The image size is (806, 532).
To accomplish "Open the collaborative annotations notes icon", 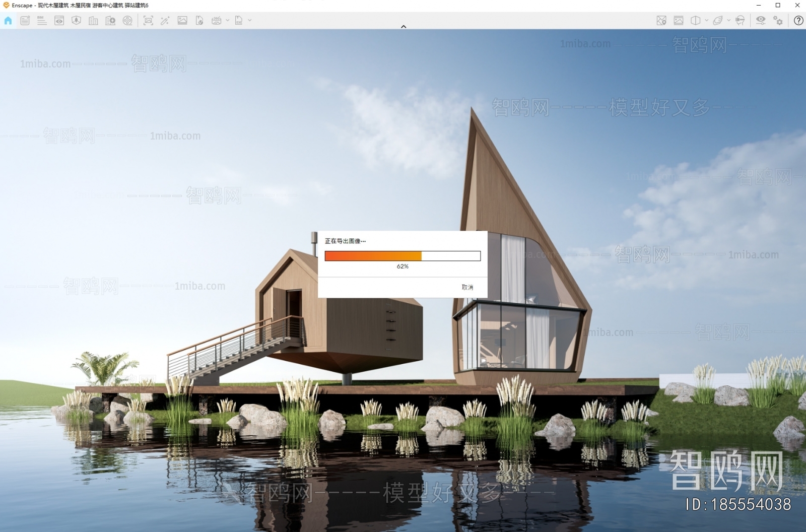I will click(25, 21).
